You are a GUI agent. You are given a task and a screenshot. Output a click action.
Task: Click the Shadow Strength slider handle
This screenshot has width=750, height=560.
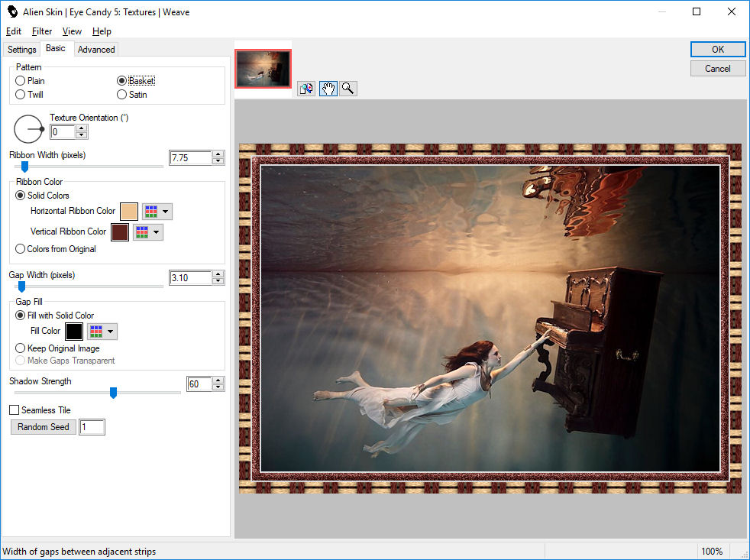coord(113,393)
